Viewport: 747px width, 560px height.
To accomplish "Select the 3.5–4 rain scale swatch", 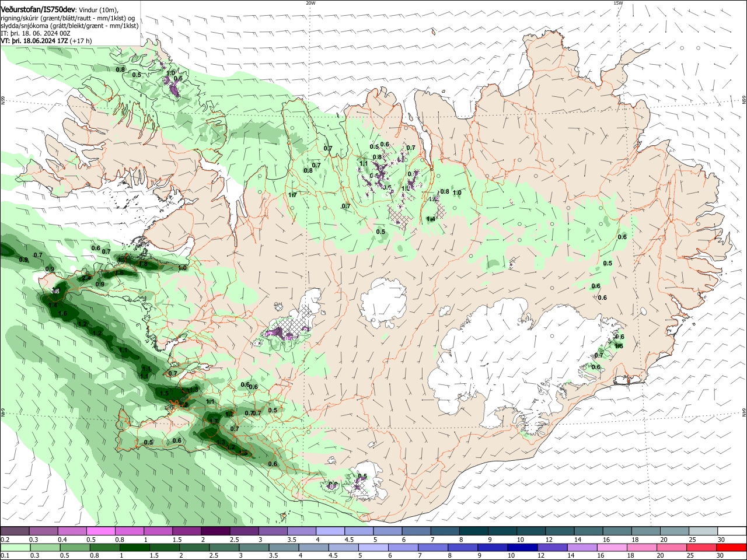I will pyautogui.click(x=284, y=547).
